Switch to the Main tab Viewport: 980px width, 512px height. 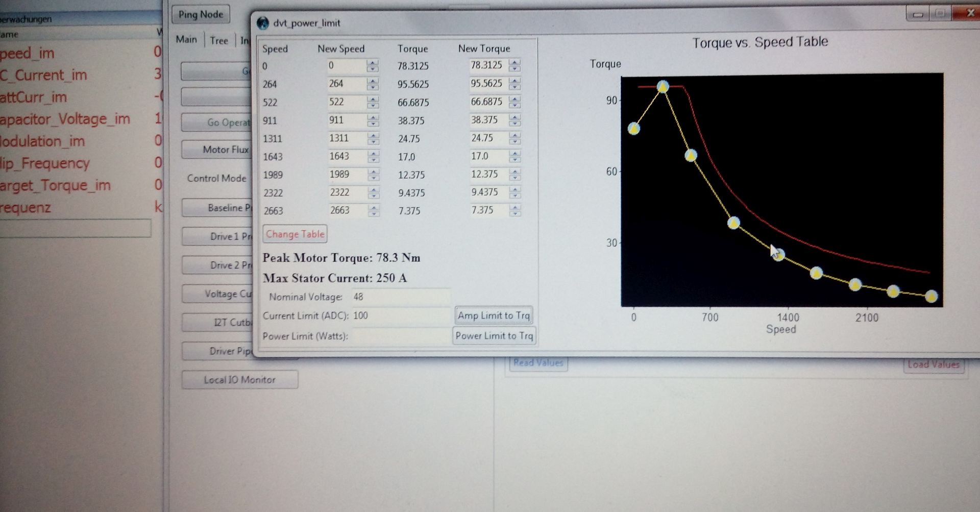(x=186, y=39)
